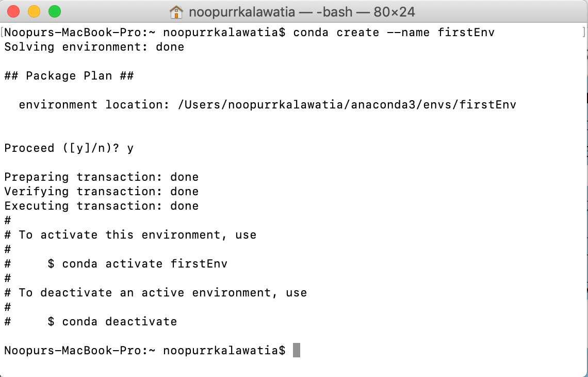Click the home folder proxy icon in the title bar
Image resolution: width=588 pixels, height=377 pixels.
pos(177,11)
